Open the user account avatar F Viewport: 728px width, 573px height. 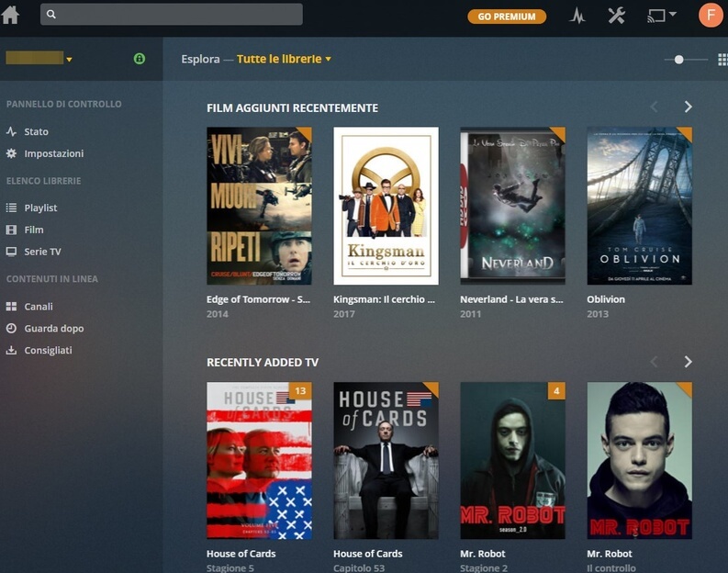coord(711,15)
